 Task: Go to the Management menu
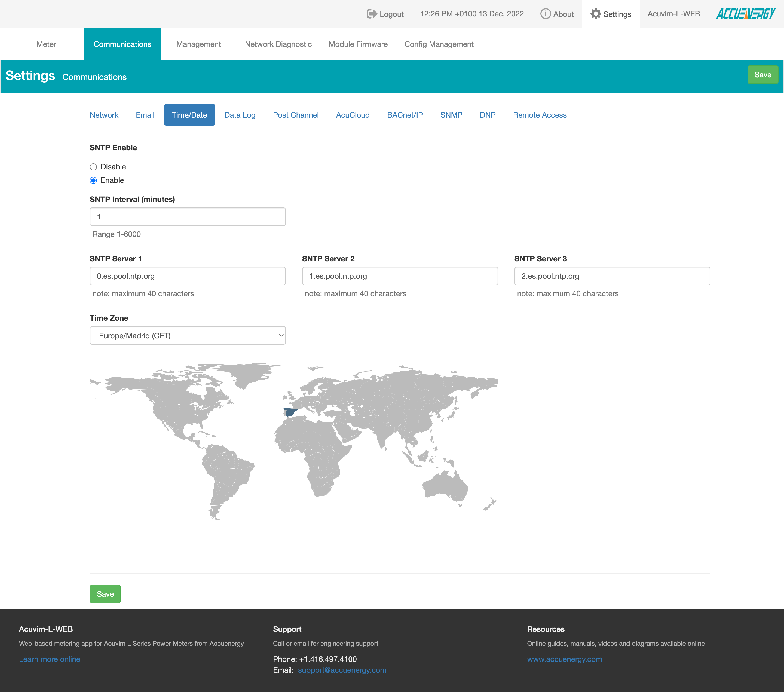[198, 44]
